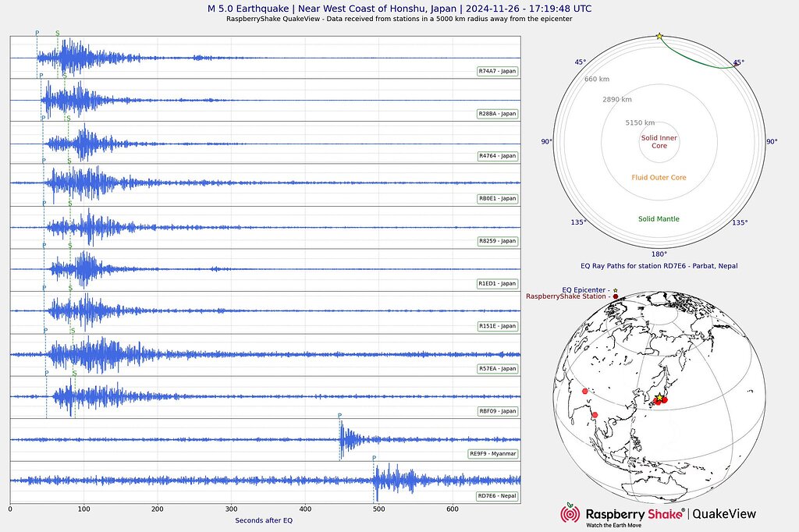799x532 pixels.
Task: Click the Seconds after EQ axis label
Action: click(265, 520)
